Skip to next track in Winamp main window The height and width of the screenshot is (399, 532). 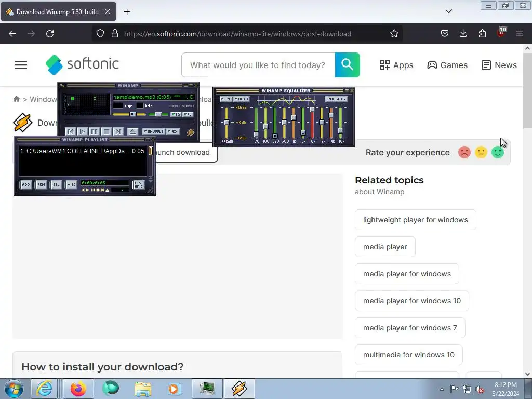[x=118, y=131]
